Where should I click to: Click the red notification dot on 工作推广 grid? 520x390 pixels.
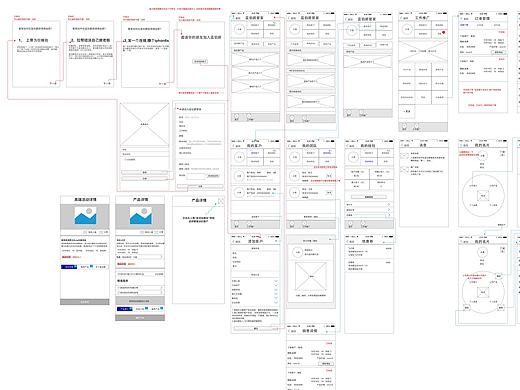443,33
